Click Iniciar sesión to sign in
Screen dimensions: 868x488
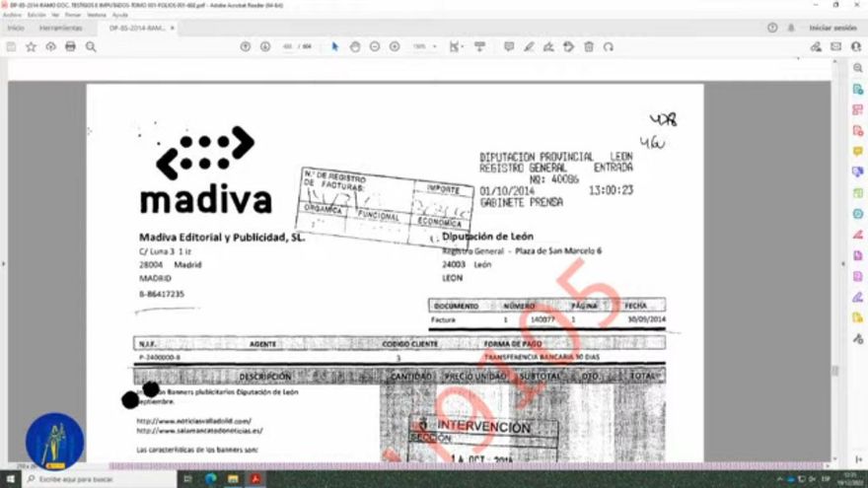832,28
